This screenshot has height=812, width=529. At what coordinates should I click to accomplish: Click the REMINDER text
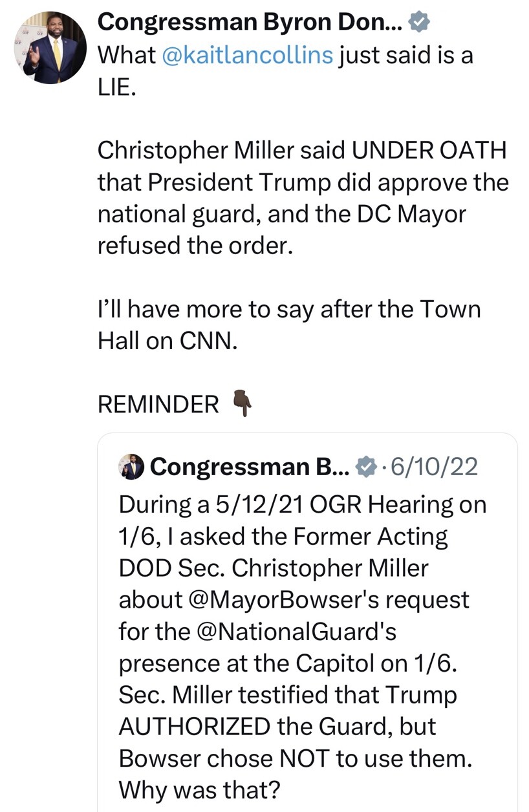point(158,405)
